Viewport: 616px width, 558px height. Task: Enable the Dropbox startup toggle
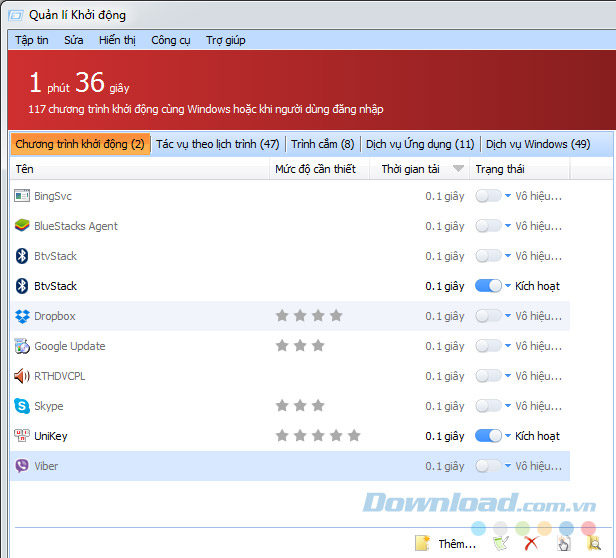point(488,316)
